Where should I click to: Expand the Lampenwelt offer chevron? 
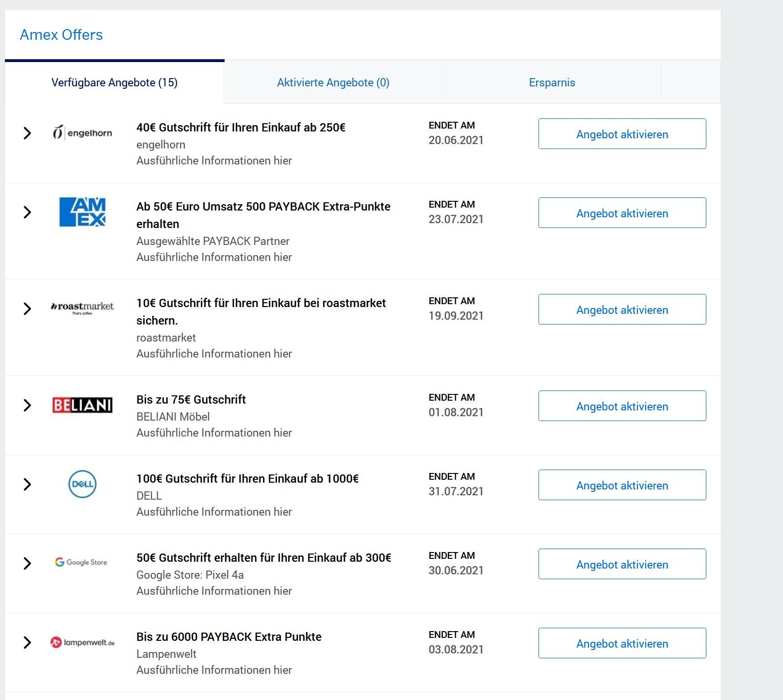click(27, 642)
